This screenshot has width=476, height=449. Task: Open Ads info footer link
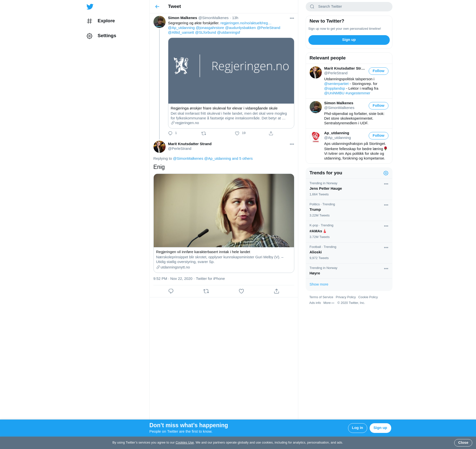coord(315,303)
